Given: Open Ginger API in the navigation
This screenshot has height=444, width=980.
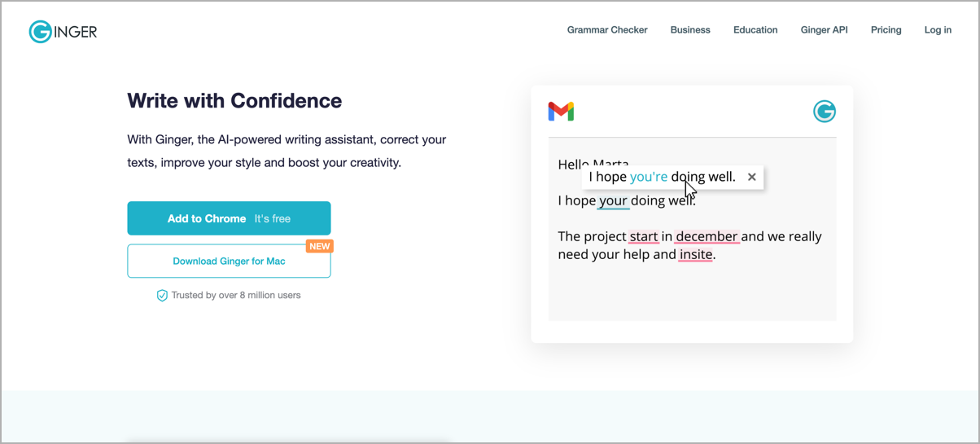Looking at the screenshot, I should pos(824,30).
